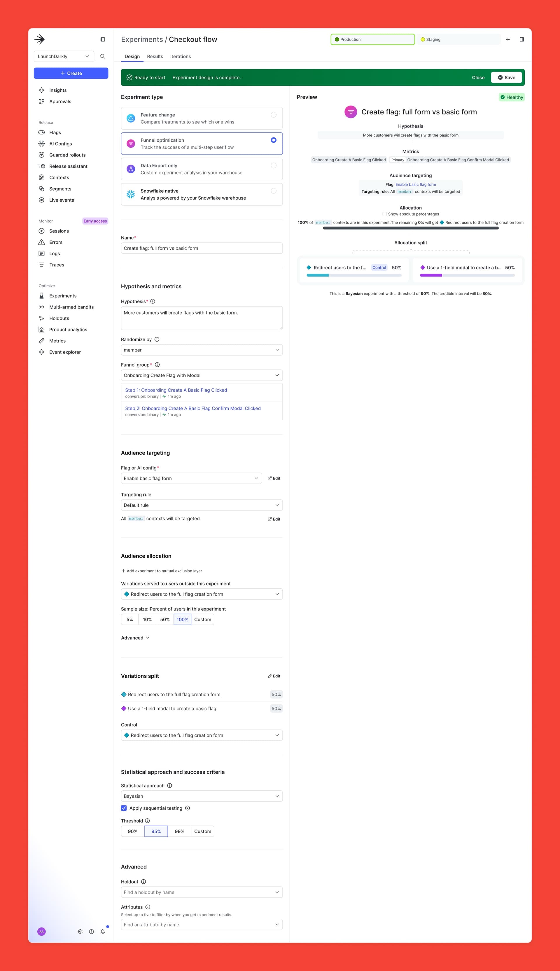
Task: Click the LaunchDarkly arrow logo
Action: click(x=40, y=39)
